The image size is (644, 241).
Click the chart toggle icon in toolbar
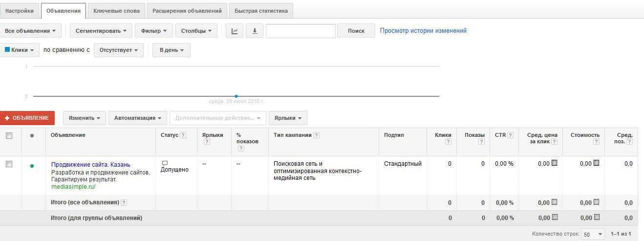point(235,31)
